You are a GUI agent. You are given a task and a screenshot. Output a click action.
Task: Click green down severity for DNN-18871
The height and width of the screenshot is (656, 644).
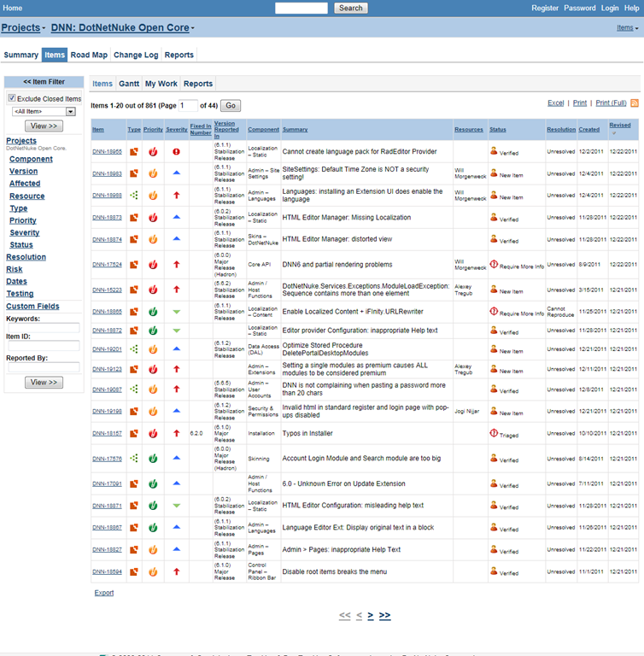coord(177,506)
